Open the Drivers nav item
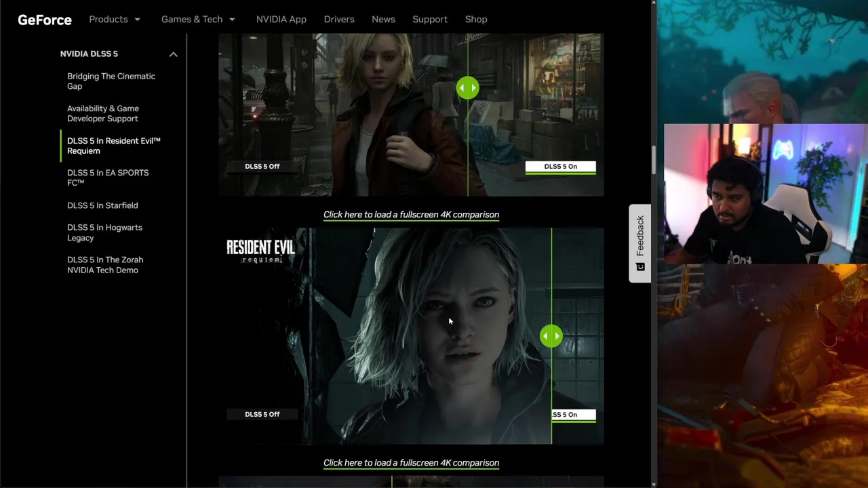 coord(339,19)
